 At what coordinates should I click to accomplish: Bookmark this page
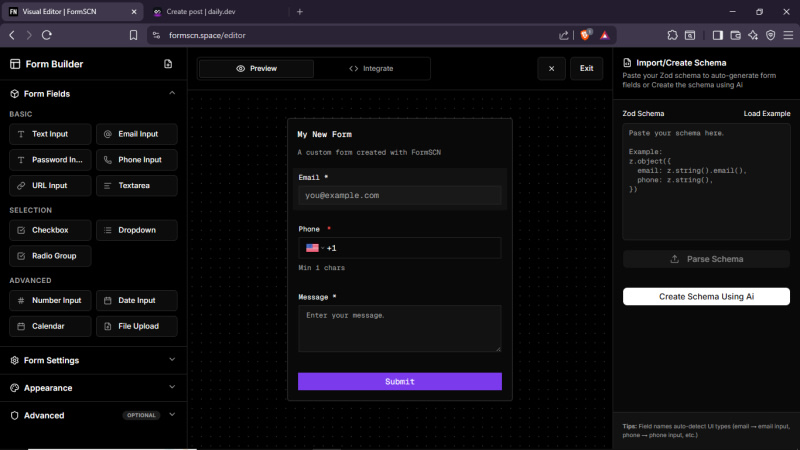[133, 35]
